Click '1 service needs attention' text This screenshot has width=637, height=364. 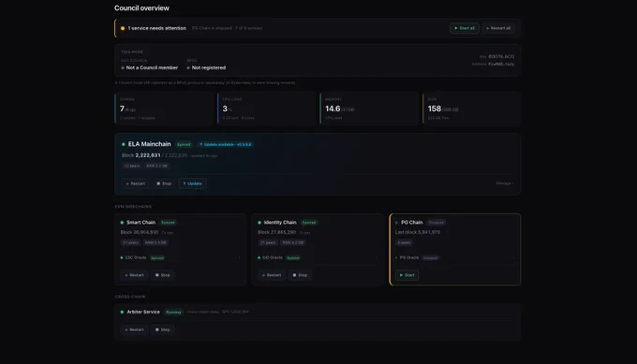[156, 28]
